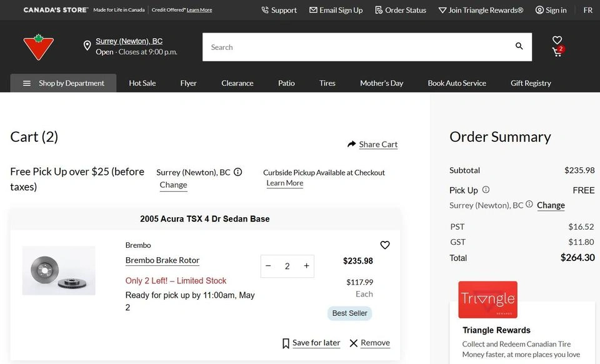Click the "Cart (2)" heading
Viewport: 600px width, 364px height.
coord(34,137)
